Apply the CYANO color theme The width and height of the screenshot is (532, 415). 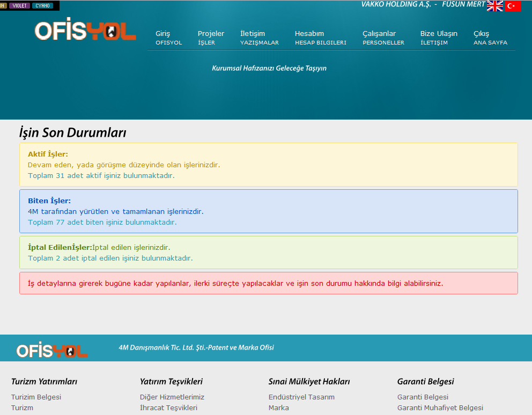(x=42, y=5)
